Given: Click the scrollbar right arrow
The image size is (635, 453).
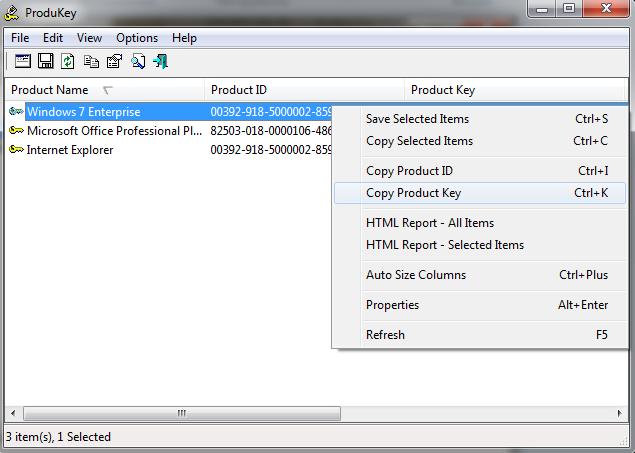Looking at the screenshot, I should 620,413.
